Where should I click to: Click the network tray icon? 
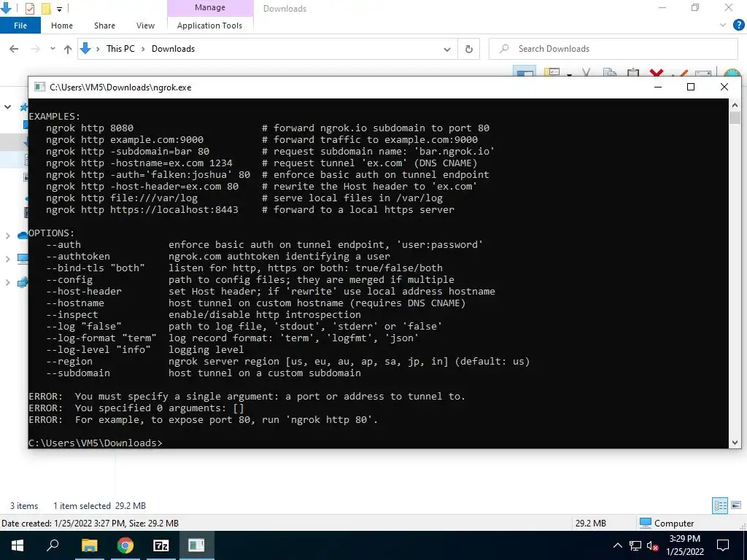635,545
